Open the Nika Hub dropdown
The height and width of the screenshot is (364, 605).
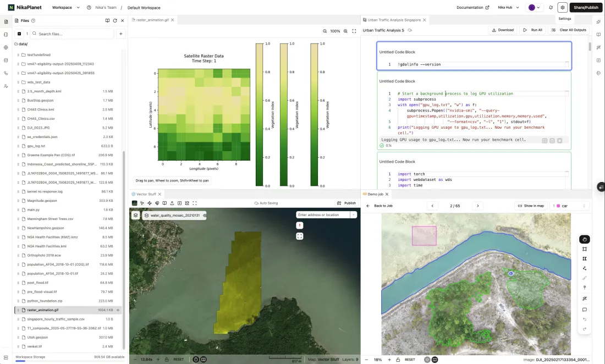(509, 7)
